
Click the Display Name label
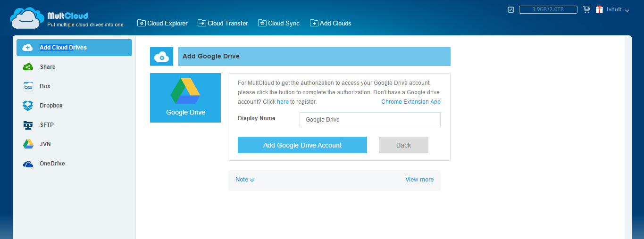tap(257, 118)
